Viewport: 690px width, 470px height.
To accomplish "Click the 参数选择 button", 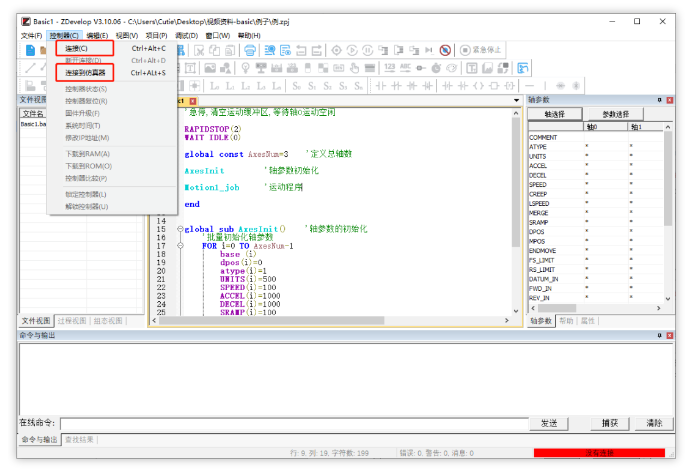I will click(615, 114).
